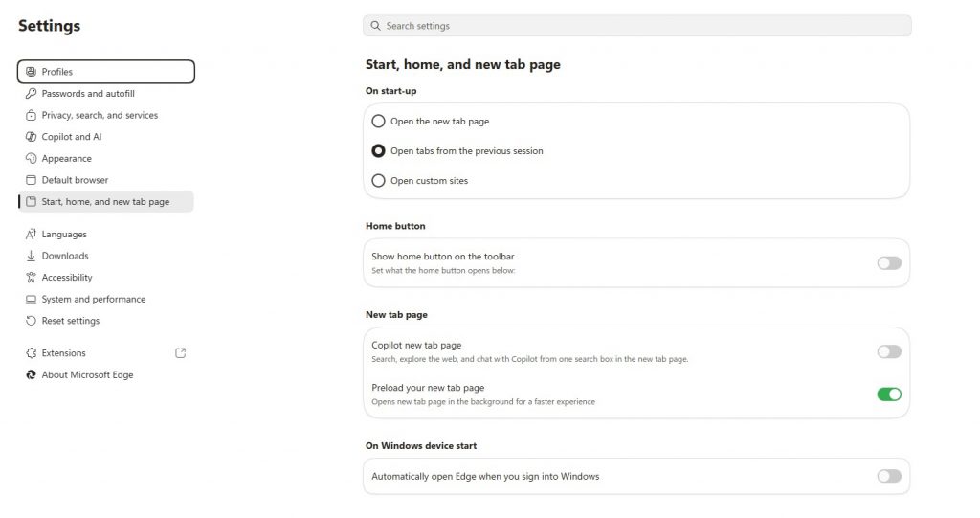Click the Copilot and AI icon

point(31,136)
